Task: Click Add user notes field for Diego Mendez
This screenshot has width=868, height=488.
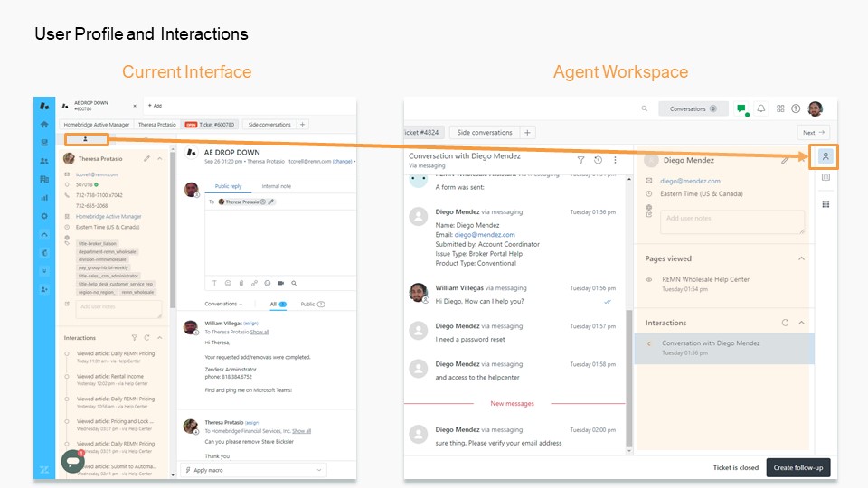Action: (x=731, y=222)
